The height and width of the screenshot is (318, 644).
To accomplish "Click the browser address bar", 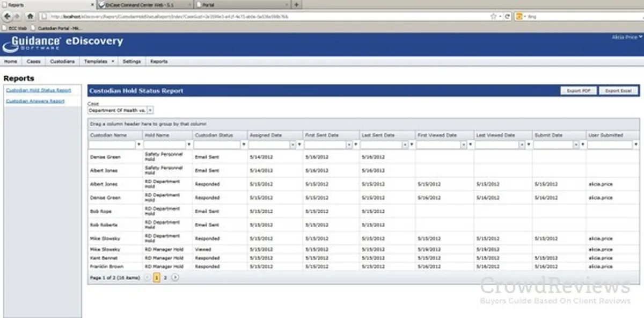I will click(263, 17).
